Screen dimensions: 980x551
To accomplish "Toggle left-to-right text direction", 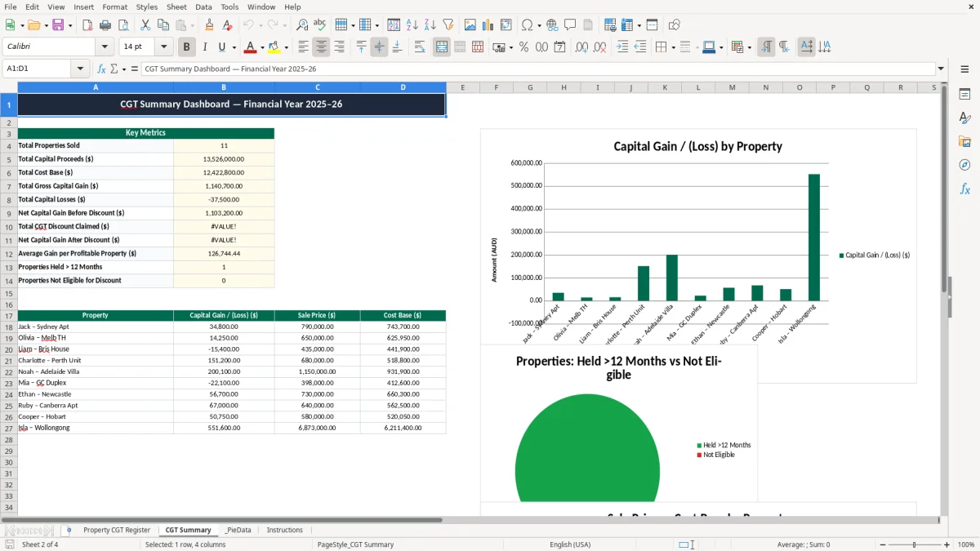I will [x=766, y=47].
